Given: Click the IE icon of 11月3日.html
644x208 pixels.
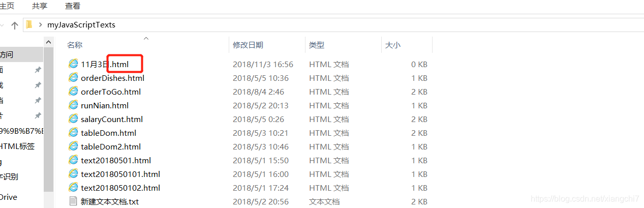Looking at the screenshot, I should point(73,64).
